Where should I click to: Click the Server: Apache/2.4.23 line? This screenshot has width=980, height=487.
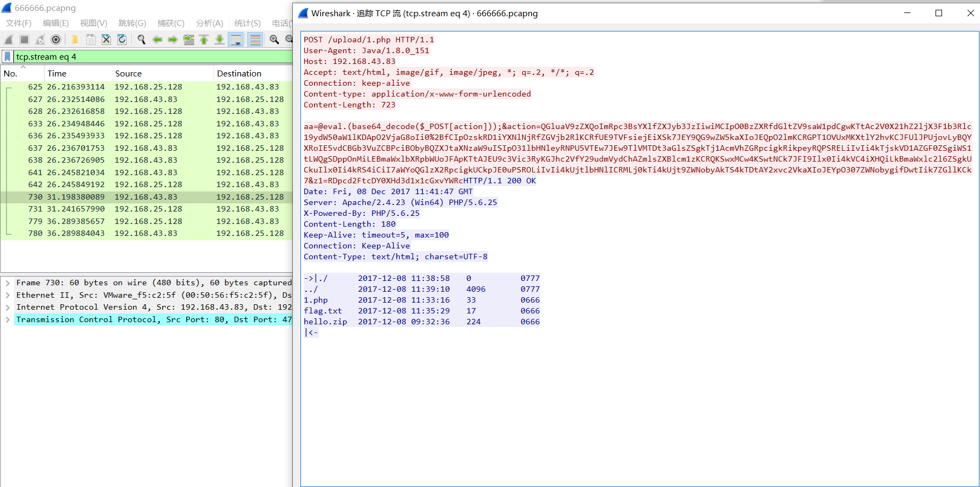(x=400, y=202)
